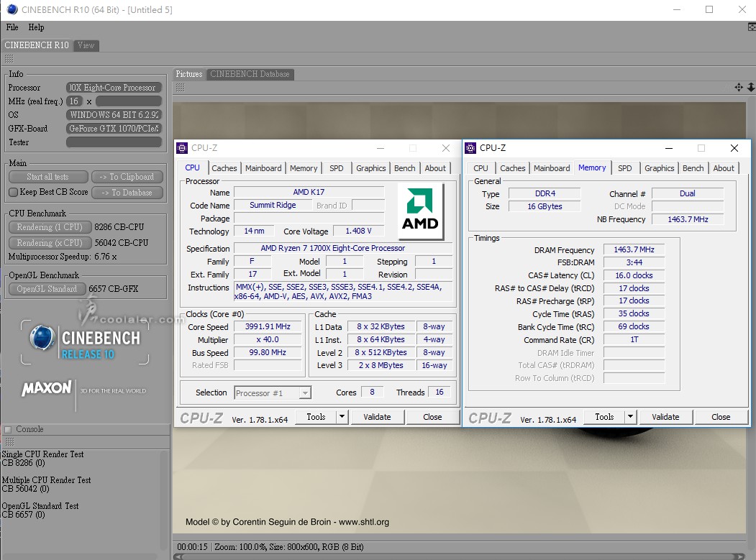Click the CPU-Z title icon in memory timings window

tap(470, 148)
